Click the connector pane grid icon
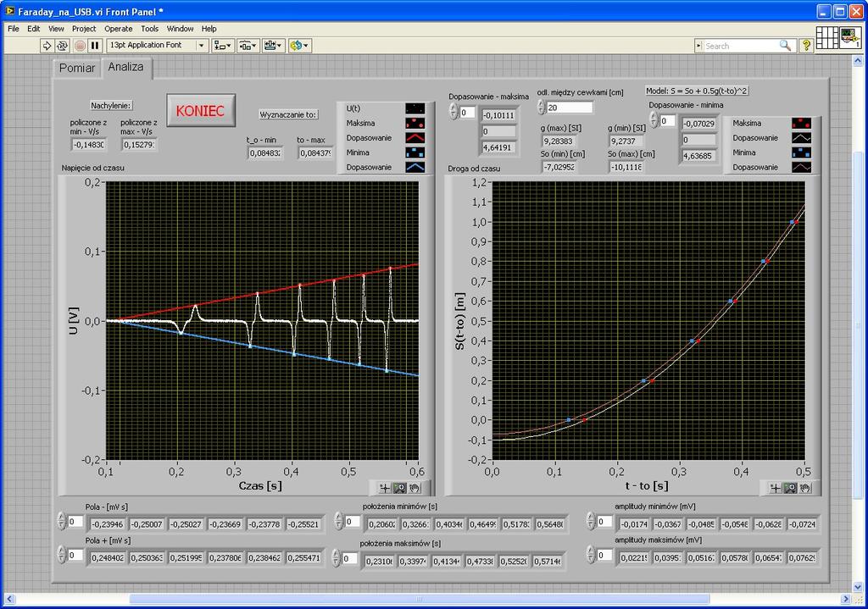This screenshot has height=609, width=868. coord(827,37)
